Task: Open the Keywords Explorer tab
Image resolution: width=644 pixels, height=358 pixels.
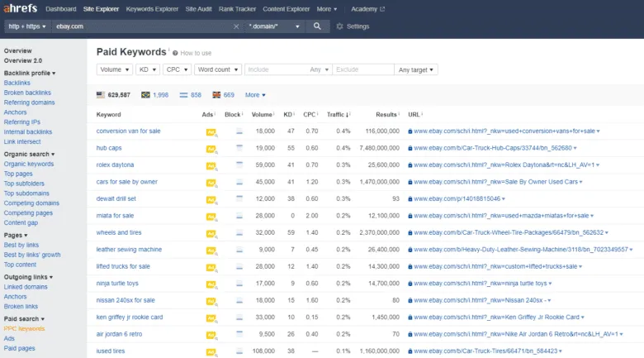Action: [152, 9]
